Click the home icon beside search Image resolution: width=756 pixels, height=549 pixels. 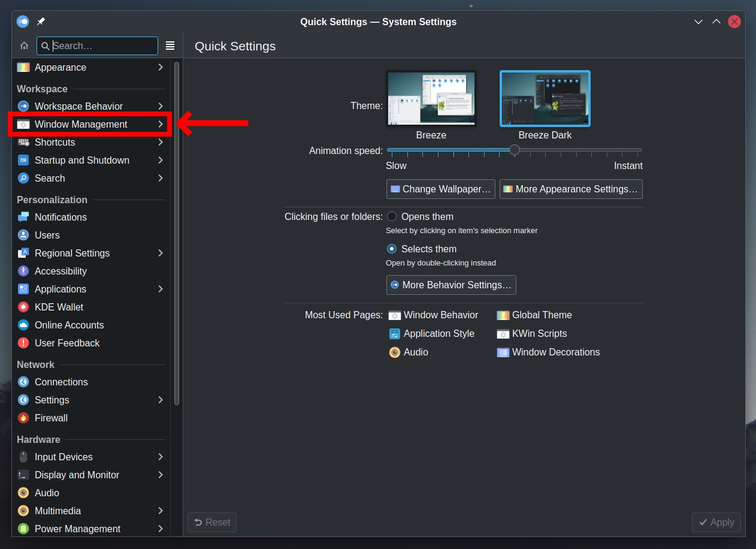tap(24, 46)
